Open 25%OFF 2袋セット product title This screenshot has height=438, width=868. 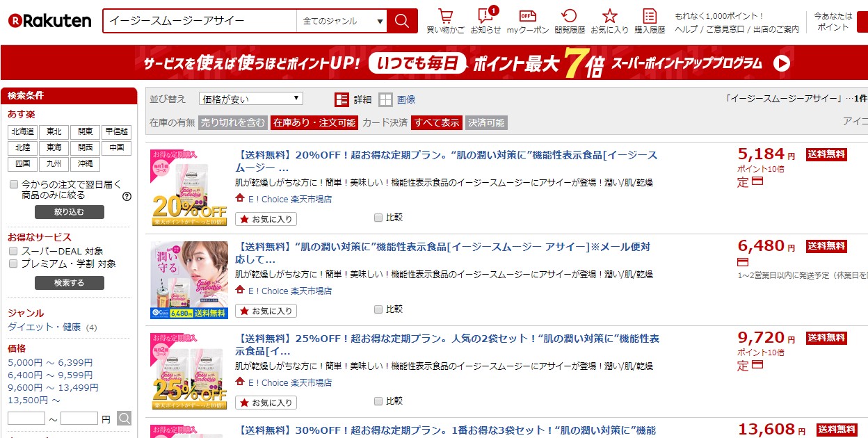click(447, 345)
